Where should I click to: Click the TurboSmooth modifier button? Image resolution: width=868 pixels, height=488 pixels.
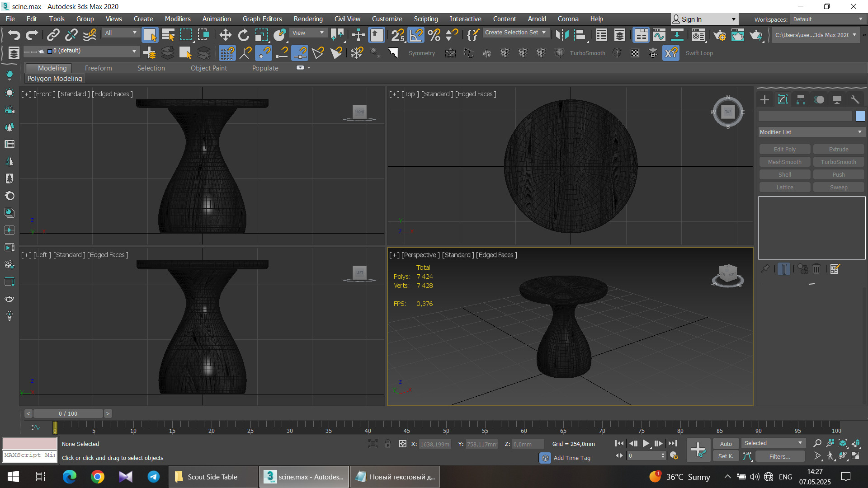tap(838, 162)
